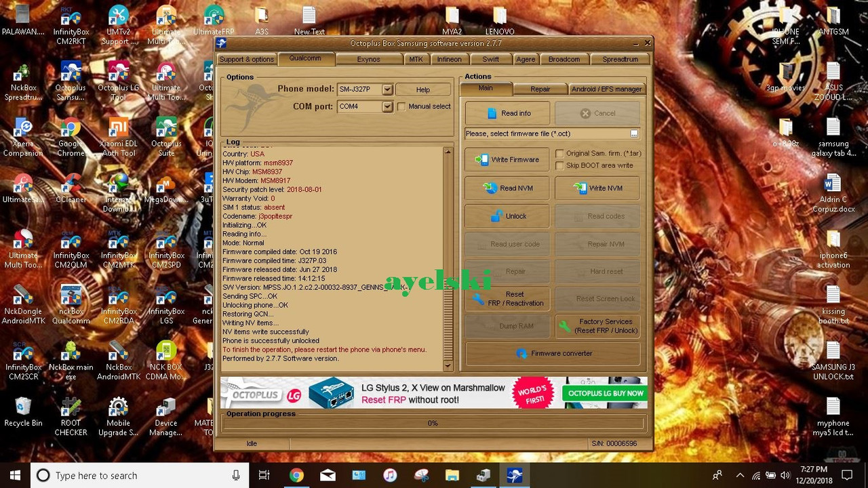The width and height of the screenshot is (868, 488).
Task: Click the log scrollbar up arrow
Action: (448, 152)
